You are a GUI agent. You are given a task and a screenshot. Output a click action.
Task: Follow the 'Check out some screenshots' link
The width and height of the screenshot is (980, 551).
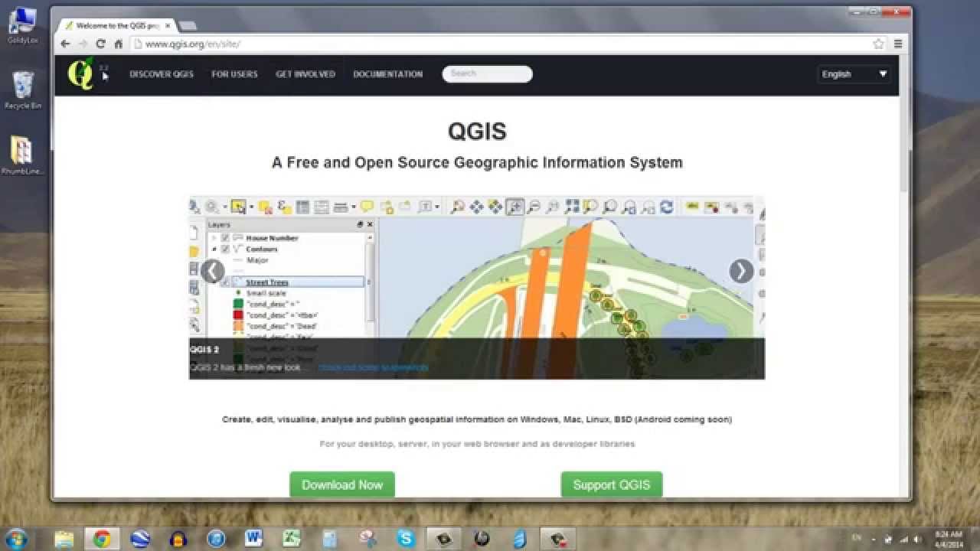click(x=374, y=367)
